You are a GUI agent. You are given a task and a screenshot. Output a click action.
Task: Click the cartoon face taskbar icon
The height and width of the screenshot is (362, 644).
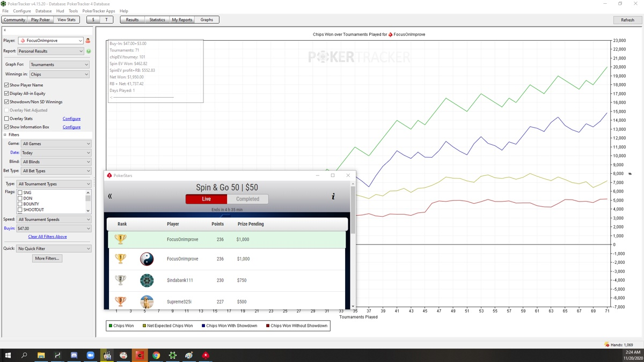click(x=123, y=355)
